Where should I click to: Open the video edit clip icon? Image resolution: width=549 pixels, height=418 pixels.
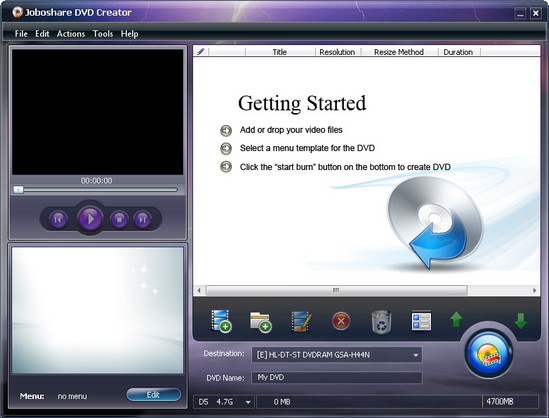[301, 321]
